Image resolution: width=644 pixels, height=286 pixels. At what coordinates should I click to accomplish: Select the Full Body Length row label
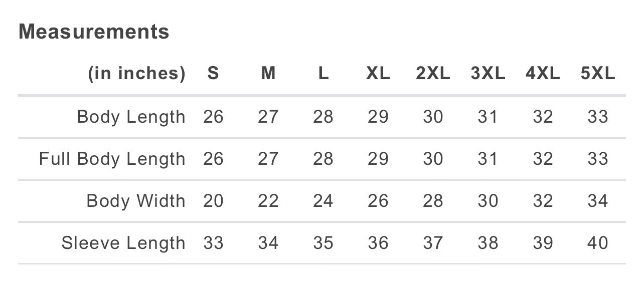coord(112,159)
